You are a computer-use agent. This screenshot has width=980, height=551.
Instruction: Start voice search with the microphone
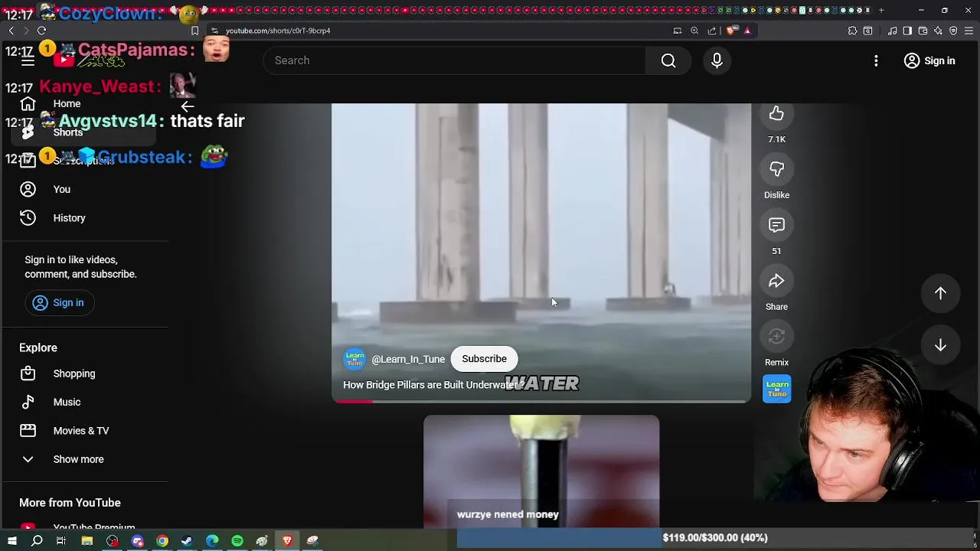(717, 60)
